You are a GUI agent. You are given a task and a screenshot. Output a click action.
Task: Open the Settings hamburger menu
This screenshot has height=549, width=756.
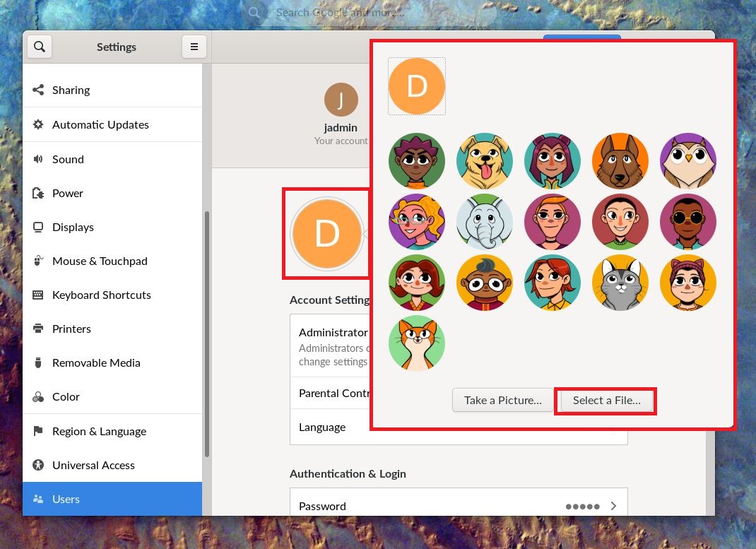pyautogui.click(x=194, y=47)
